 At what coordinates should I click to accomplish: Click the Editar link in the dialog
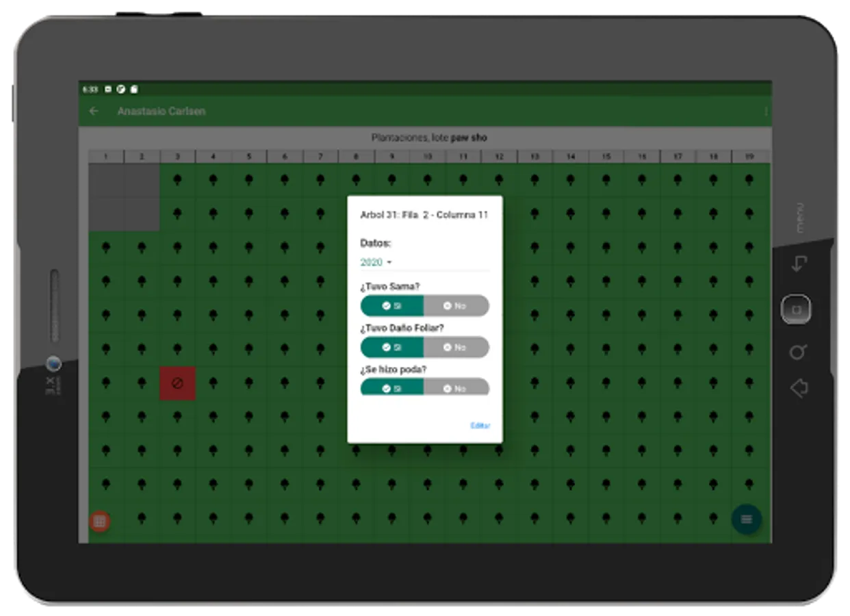pyautogui.click(x=480, y=426)
